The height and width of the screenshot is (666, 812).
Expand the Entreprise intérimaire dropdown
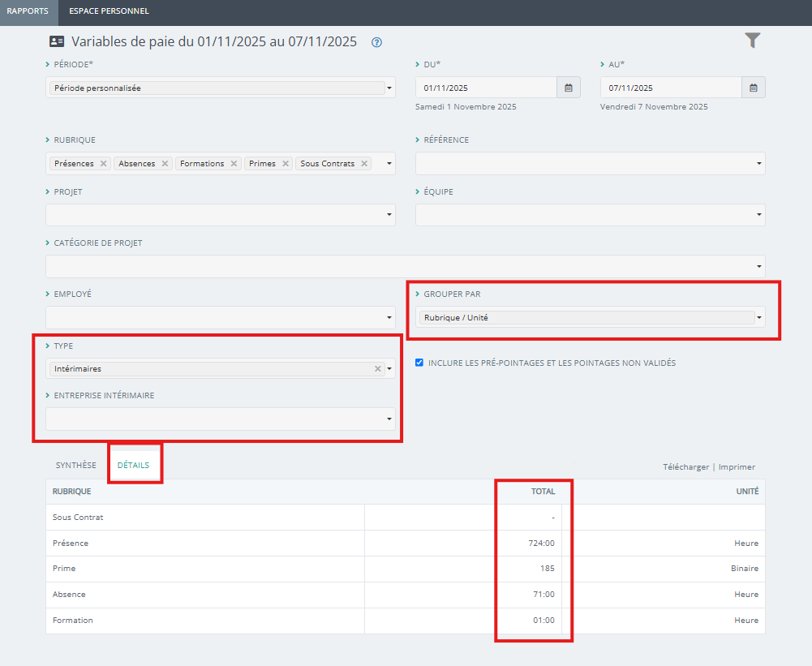(x=389, y=419)
